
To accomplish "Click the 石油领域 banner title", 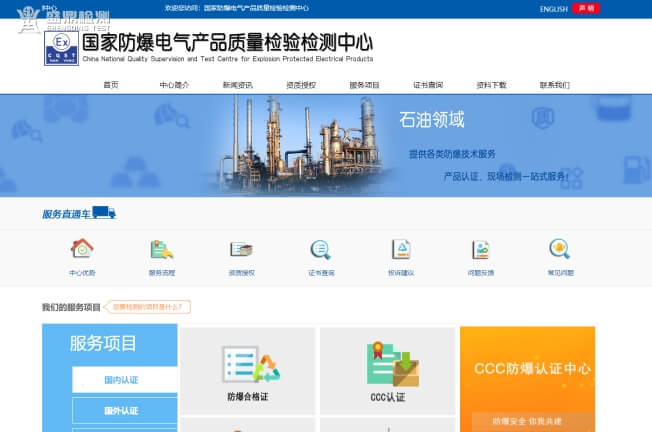I will click(x=432, y=120).
